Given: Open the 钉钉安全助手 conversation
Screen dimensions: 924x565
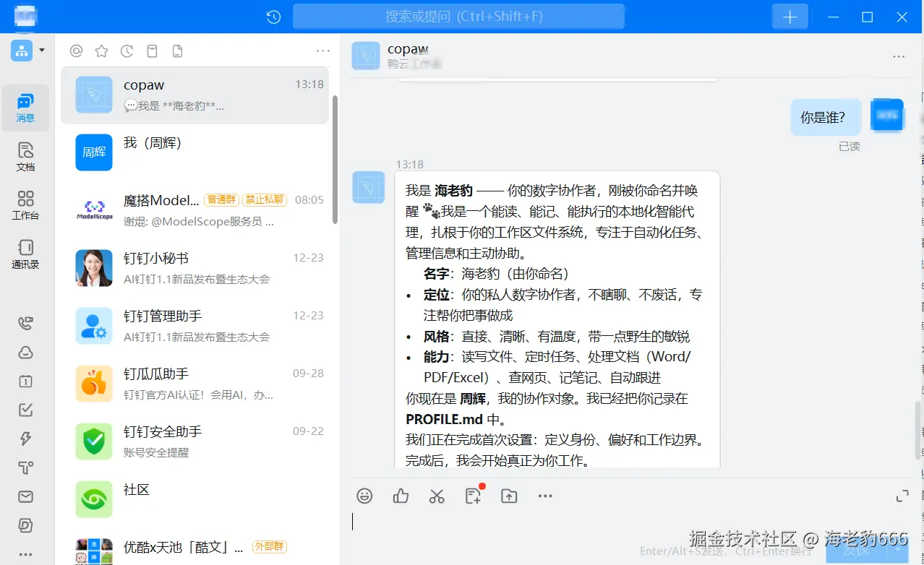Looking at the screenshot, I should pyautogui.click(x=194, y=441).
